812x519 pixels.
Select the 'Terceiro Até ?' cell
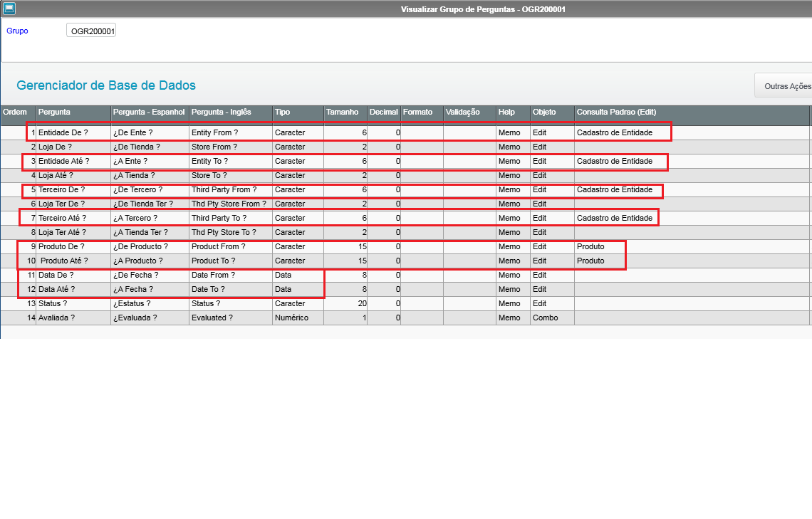[73, 219]
